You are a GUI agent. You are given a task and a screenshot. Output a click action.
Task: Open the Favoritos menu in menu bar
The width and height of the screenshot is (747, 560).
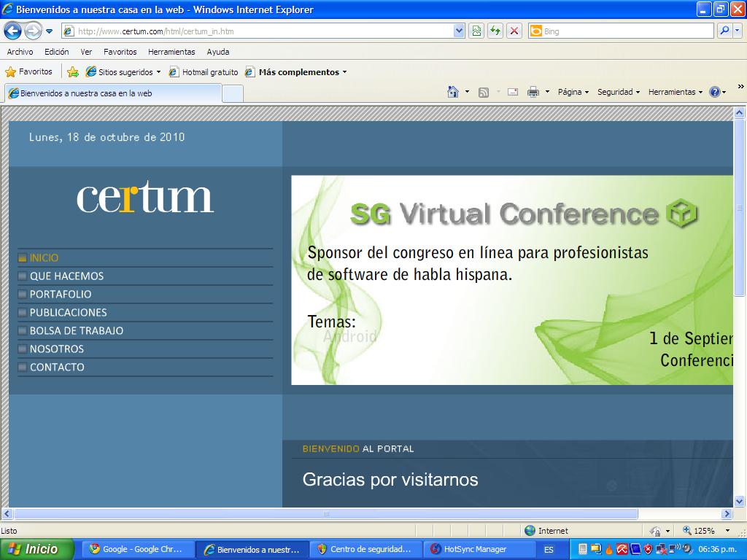coord(120,52)
